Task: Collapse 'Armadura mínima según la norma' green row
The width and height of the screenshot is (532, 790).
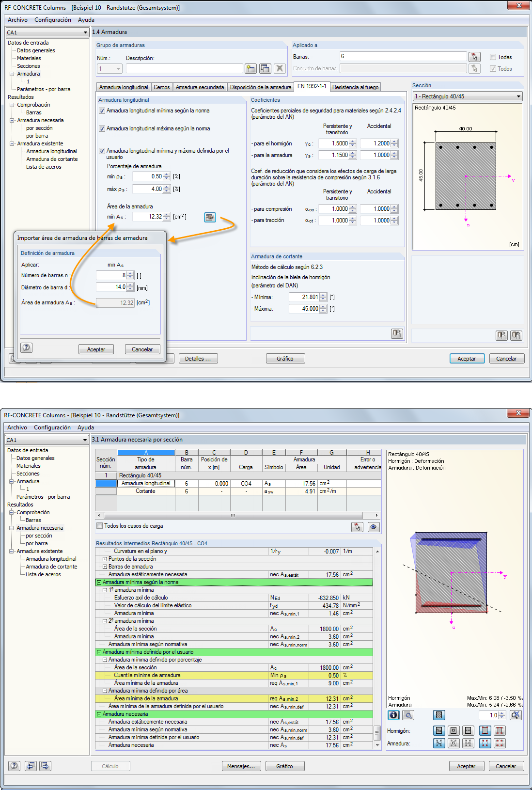Action: (99, 582)
